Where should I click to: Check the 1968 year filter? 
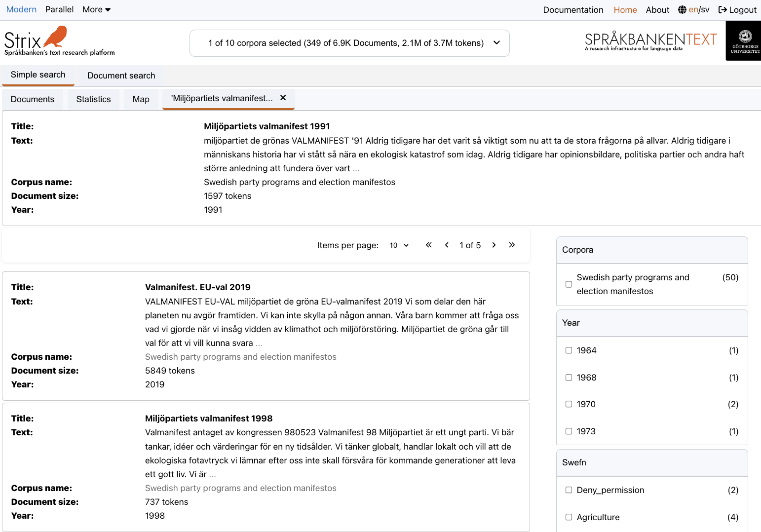click(x=569, y=378)
